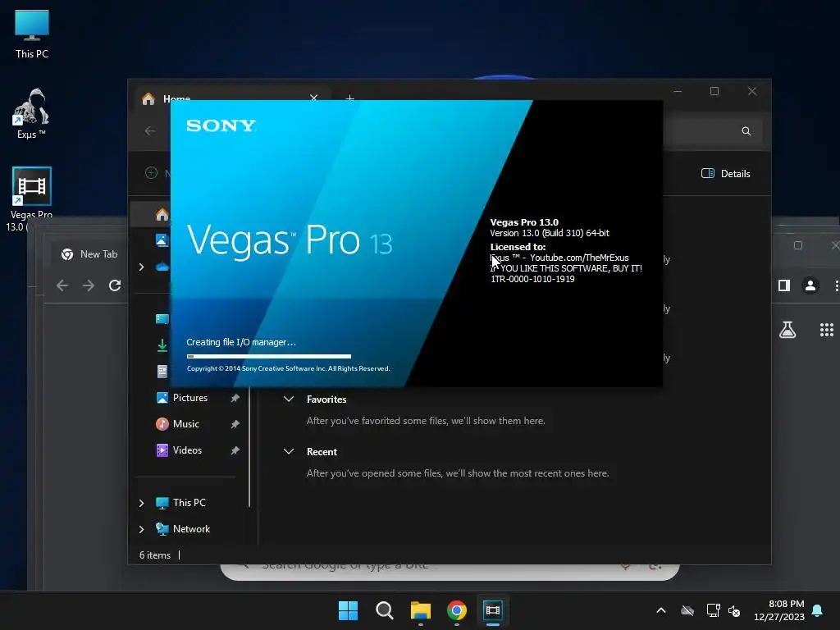Collapse the Recent section
The height and width of the screenshot is (630, 840).
pyautogui.click(x=288, y=452)
